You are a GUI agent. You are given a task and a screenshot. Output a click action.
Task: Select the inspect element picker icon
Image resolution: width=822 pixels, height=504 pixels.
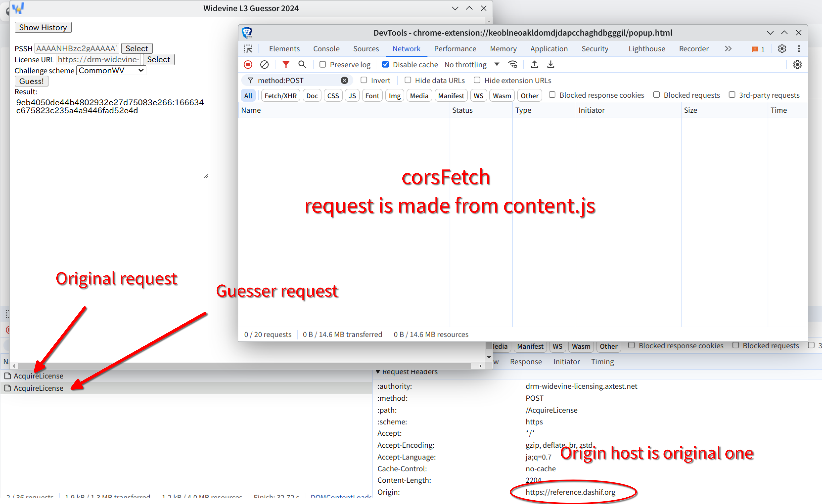pyautogui.click(x=248, y=49)
